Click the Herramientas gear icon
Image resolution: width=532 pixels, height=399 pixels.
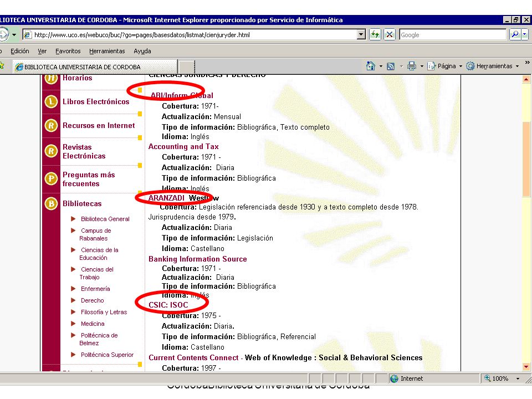470,66
